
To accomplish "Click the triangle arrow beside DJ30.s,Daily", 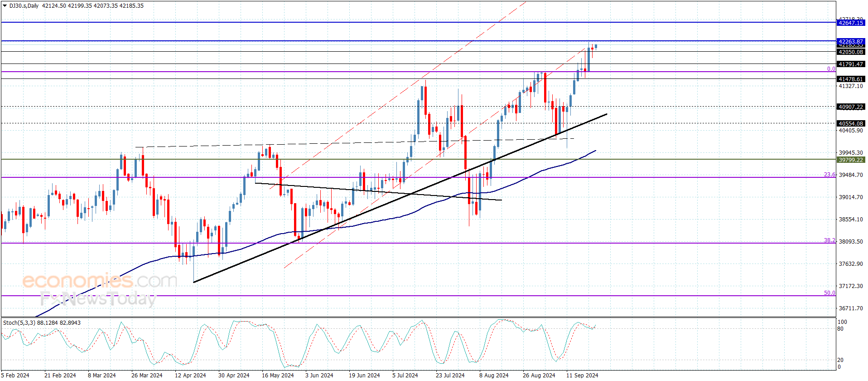I will coord(5,6).
